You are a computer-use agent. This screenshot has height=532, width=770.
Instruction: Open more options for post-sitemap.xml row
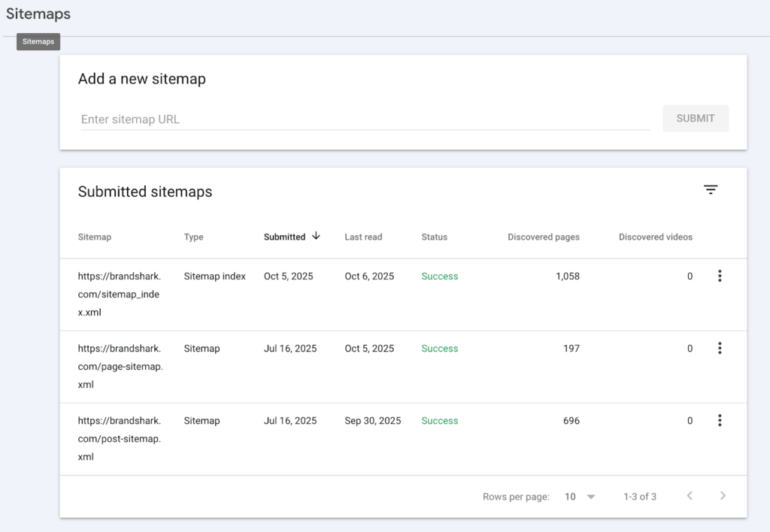(720, 421)
